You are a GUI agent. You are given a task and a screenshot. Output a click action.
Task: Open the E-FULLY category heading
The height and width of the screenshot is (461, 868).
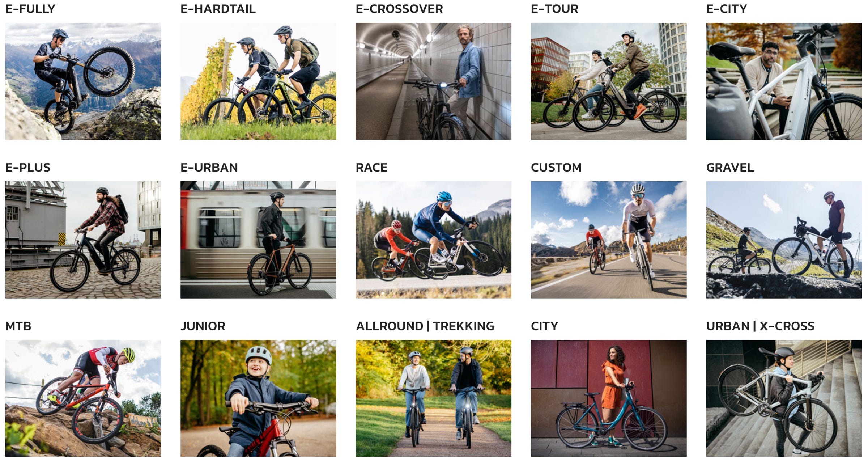pyautogui.click(x=30, y=9)
